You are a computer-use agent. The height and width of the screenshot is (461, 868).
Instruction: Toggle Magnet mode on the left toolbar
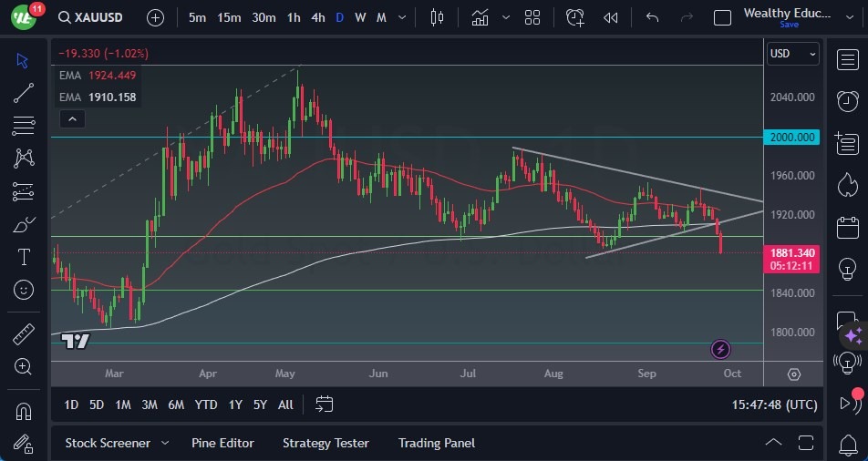[x=24, y=411]
